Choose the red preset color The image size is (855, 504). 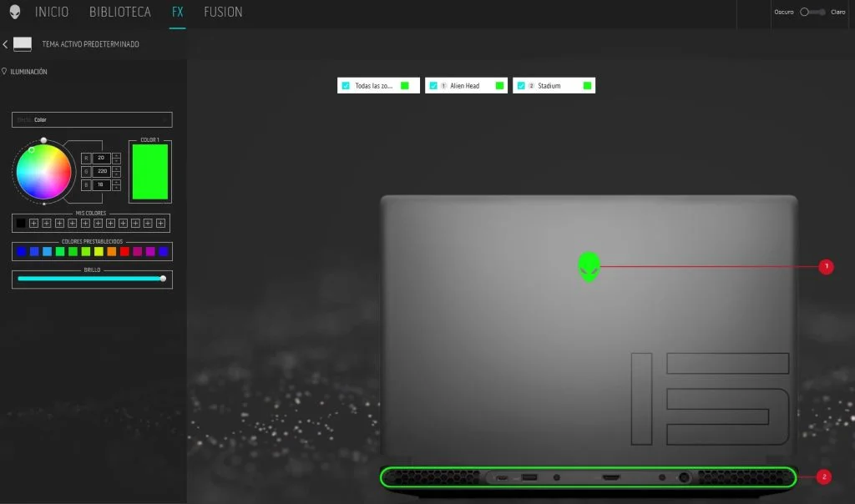[124, 252]
